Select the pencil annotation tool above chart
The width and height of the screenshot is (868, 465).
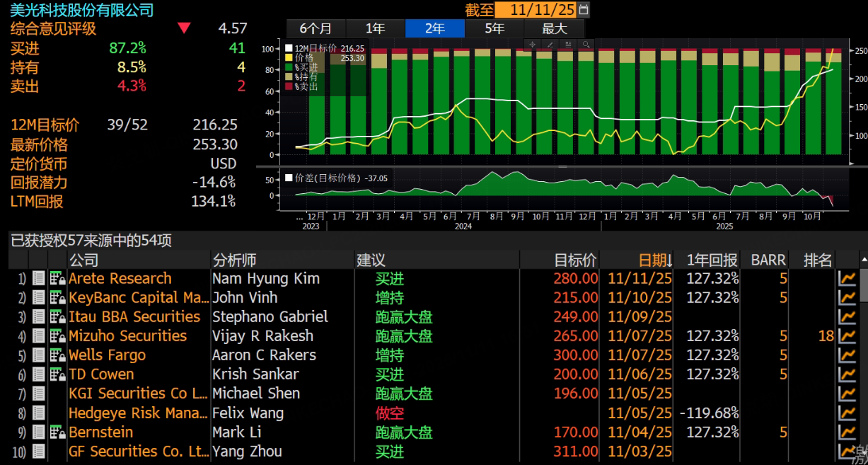click(550, 44)
